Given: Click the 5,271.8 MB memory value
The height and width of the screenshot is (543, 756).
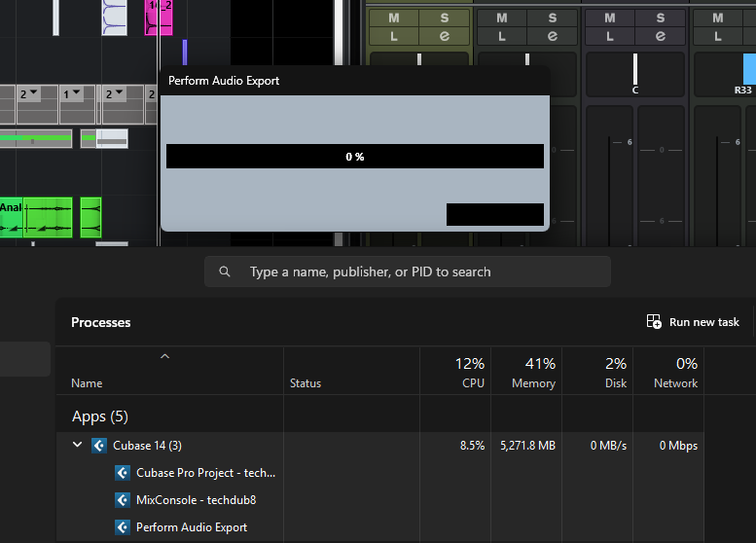Looking at the screenshot, I should tap(528, 446).
